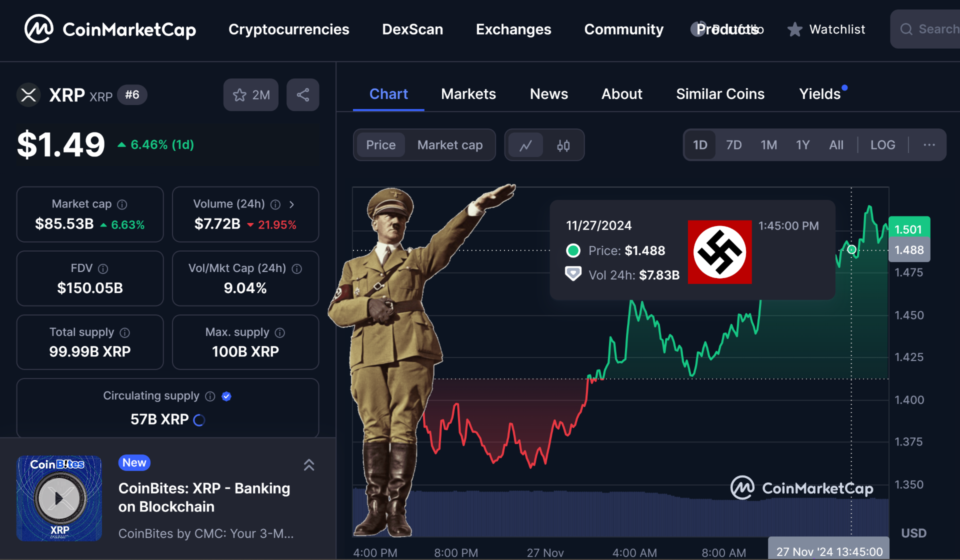Open the About tab
Viewport: 960px width, 560px height.
622,94
